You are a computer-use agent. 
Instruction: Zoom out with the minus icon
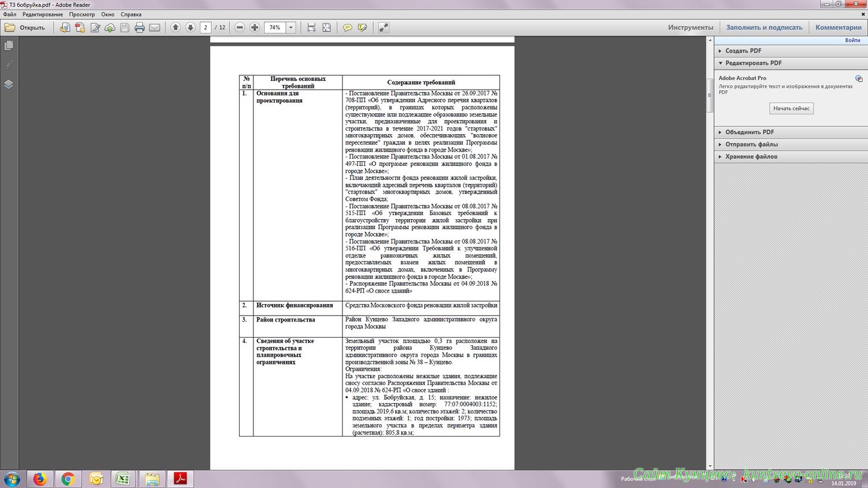(240, 28)
